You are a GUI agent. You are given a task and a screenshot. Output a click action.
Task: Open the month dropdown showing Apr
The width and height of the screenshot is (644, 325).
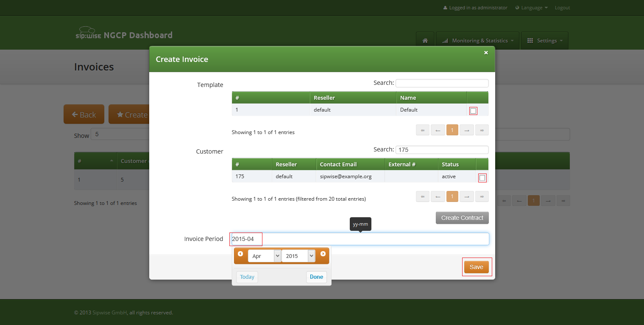264,255
